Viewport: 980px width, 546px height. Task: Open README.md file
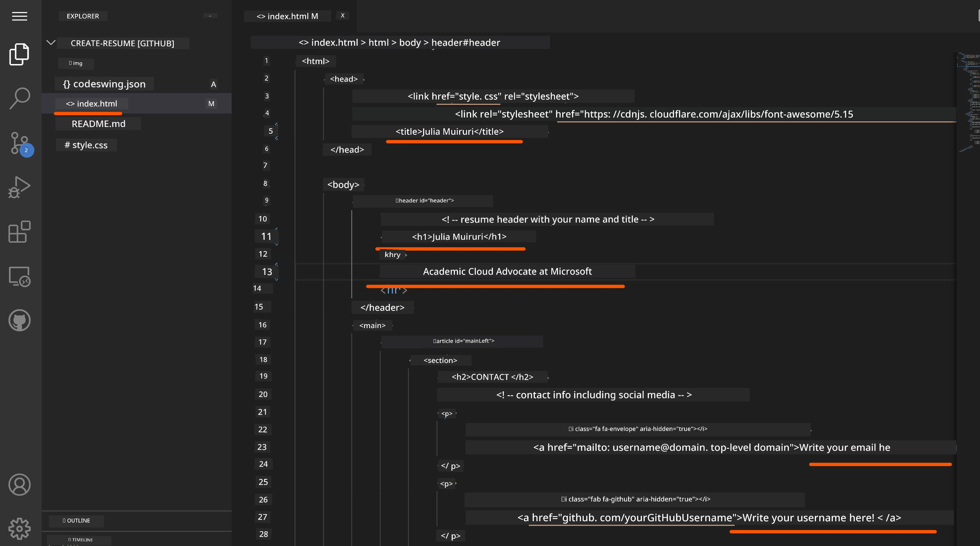tap(98, 124)
